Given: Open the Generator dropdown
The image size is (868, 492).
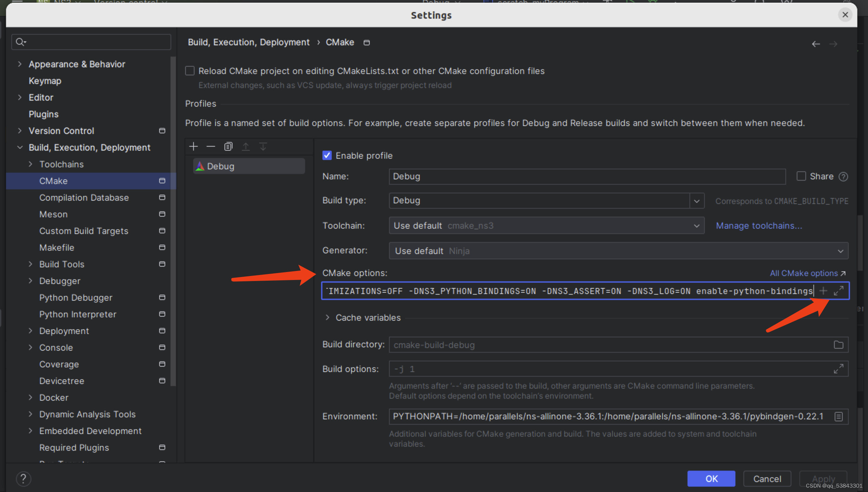Looking at the screenshot, I should click(x=840, y=251).
